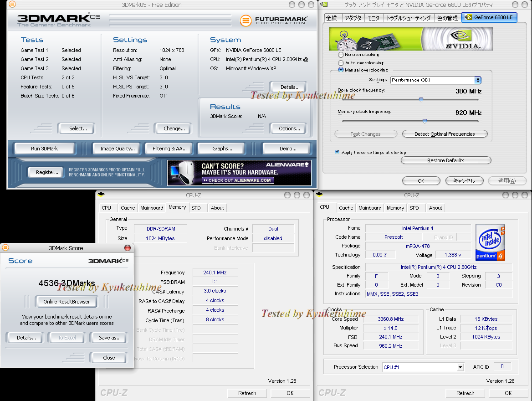
Task: Select Auto overclocking option
Action: click(341, 63)
